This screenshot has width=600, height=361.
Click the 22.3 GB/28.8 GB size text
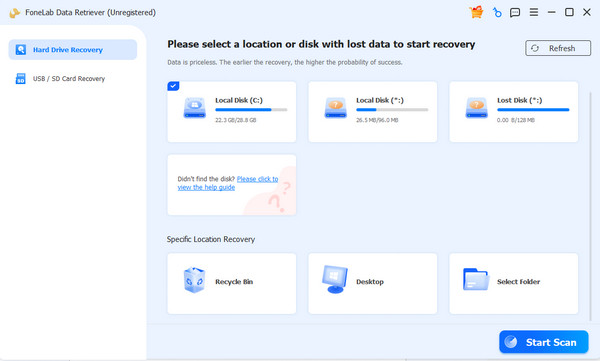pos(236,120)
